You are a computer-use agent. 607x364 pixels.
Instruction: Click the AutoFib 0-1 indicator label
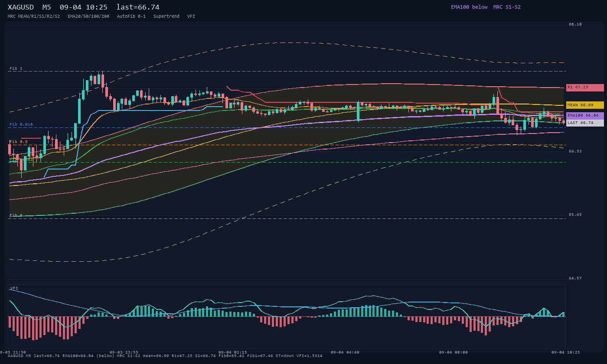coord(131,16)
